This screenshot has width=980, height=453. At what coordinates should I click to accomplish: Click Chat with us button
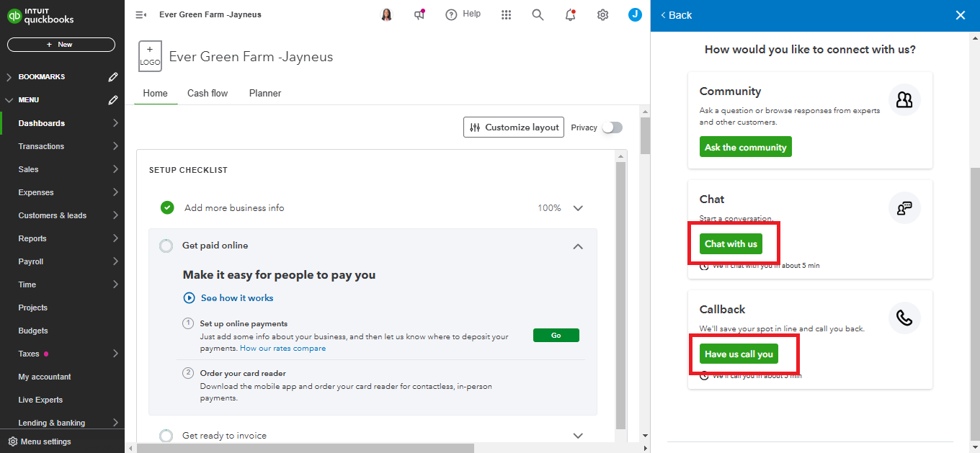(731, 243)
